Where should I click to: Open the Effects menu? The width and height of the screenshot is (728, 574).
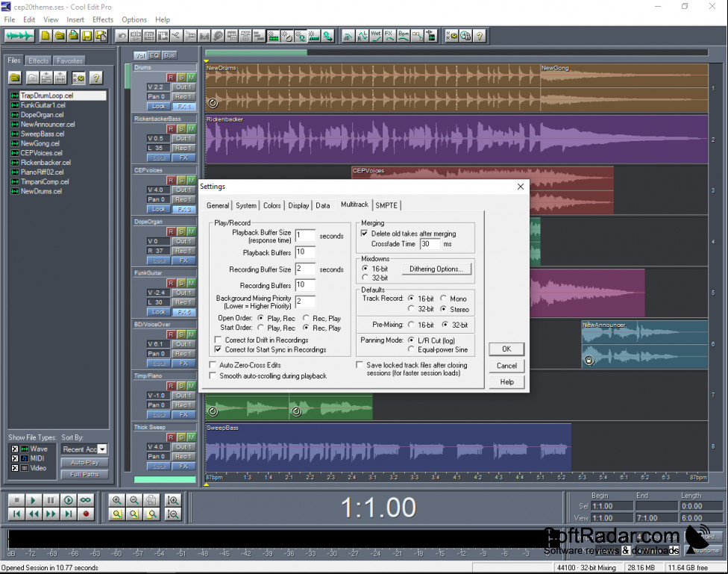103,19
